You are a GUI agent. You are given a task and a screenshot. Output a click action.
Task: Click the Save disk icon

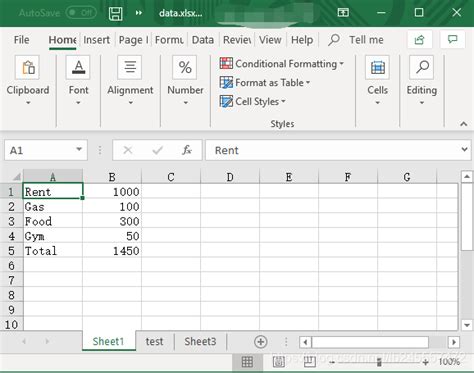(115, 13)
